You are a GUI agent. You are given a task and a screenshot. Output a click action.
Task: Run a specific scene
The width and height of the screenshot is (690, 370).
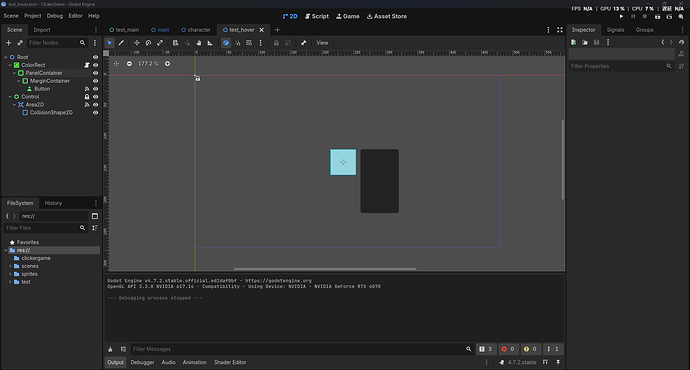point(669,16)
